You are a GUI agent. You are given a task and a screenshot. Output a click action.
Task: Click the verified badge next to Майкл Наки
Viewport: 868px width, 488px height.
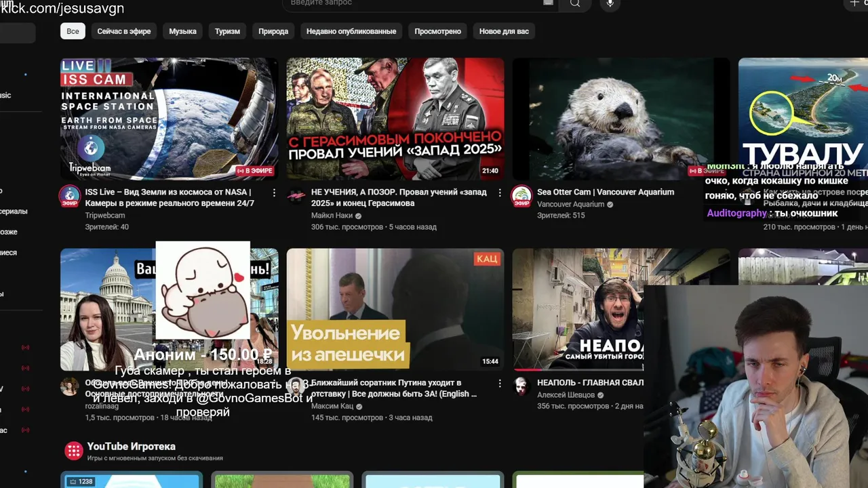358,216
